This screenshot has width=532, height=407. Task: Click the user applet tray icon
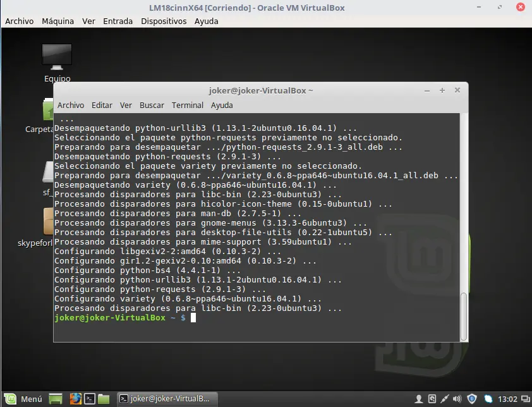pos(419,399)
